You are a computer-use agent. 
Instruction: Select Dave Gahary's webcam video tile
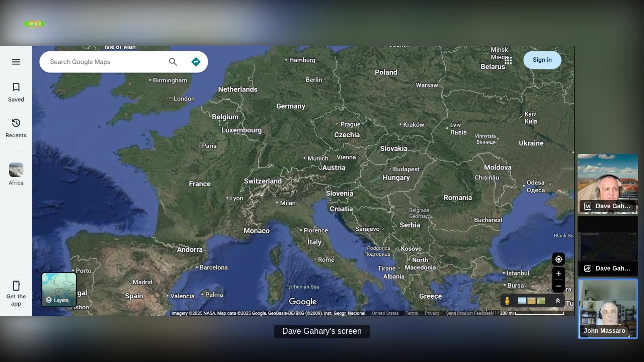point(608,184)
